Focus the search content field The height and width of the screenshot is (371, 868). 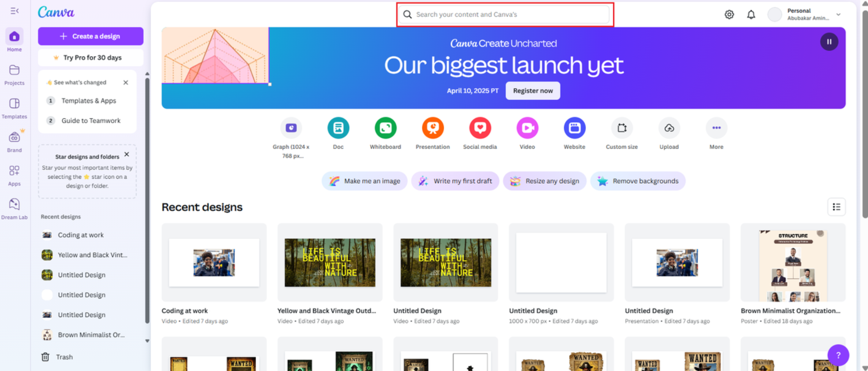click(505, 14)
